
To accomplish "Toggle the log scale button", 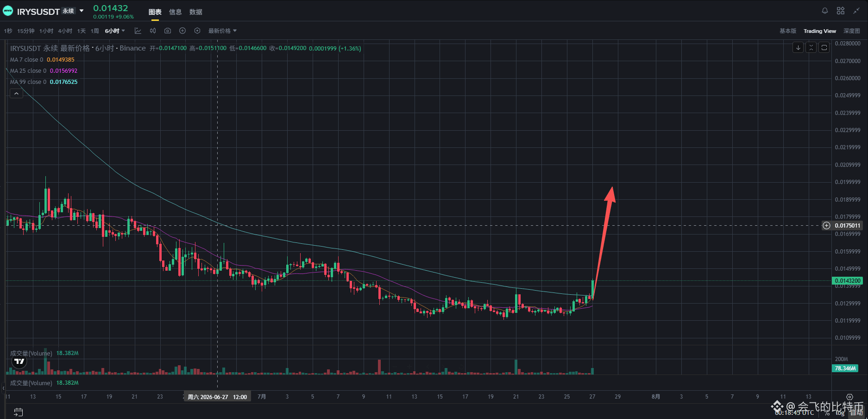I will 840,413.
